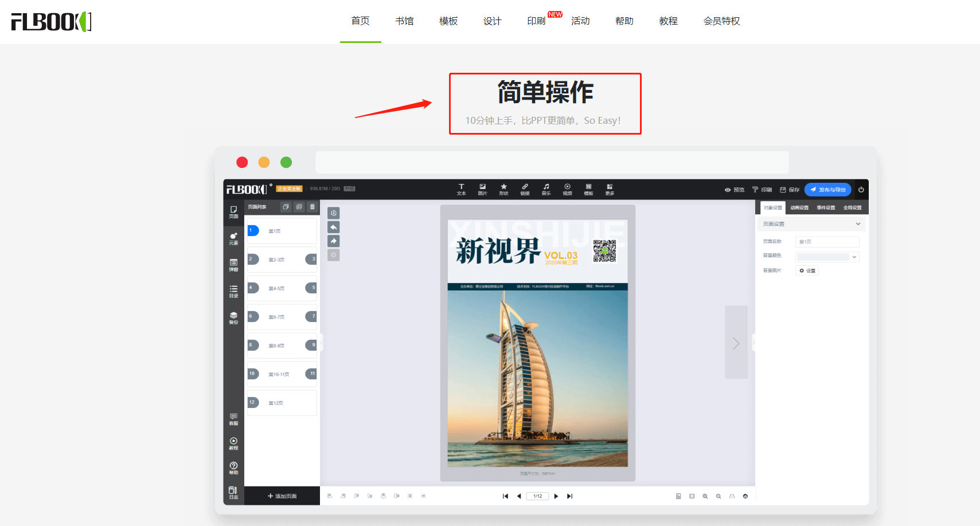Select 第1页 in the page list
980x526 pixels.
pos(282,231)
